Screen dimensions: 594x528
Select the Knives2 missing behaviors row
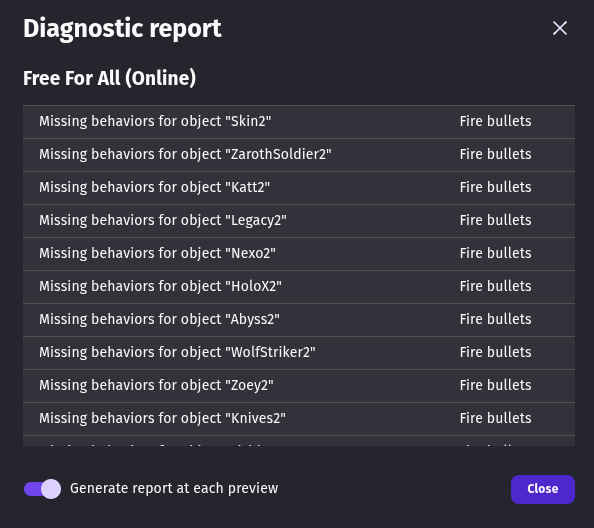click(299, 418)
